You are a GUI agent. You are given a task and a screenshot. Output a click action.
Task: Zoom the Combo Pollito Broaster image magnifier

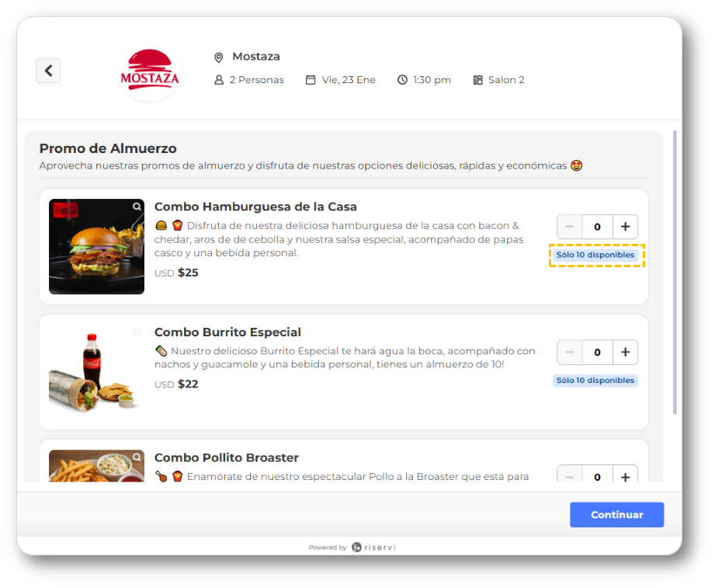click(x=137, y=457)
